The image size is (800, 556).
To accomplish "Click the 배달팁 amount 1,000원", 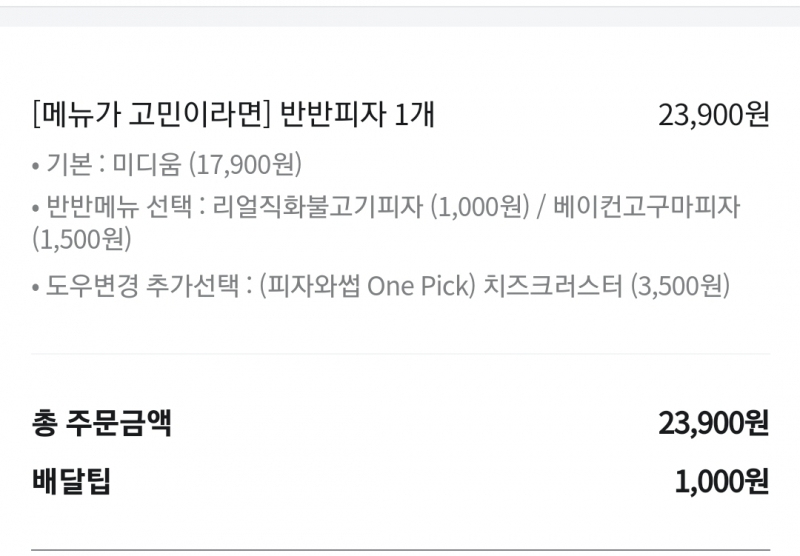I will pyautogui.click(x=721, y=483).
